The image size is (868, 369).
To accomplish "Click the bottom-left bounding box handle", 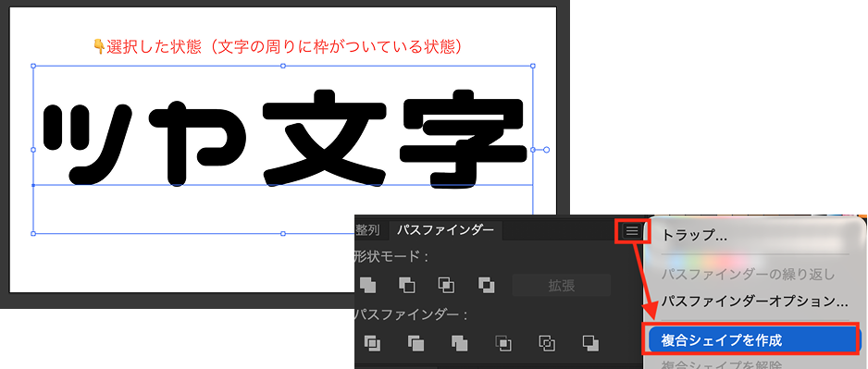I will [33, 233].
